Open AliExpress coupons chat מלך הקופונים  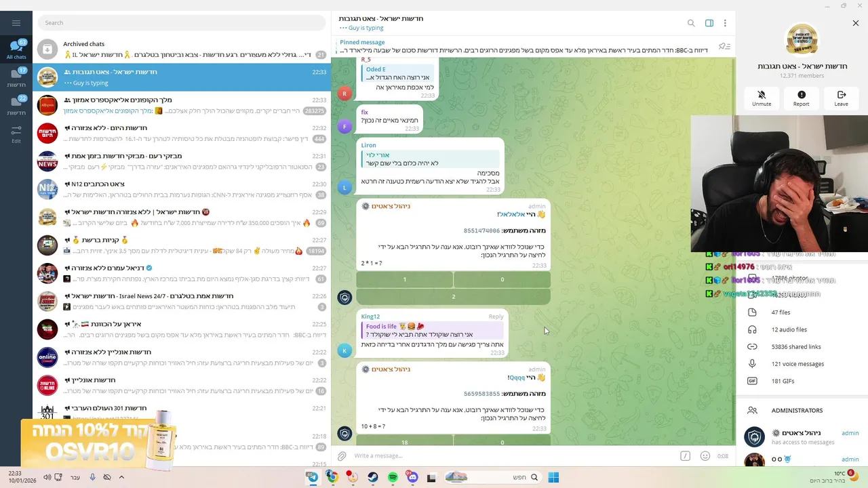(x=182, y=105)
